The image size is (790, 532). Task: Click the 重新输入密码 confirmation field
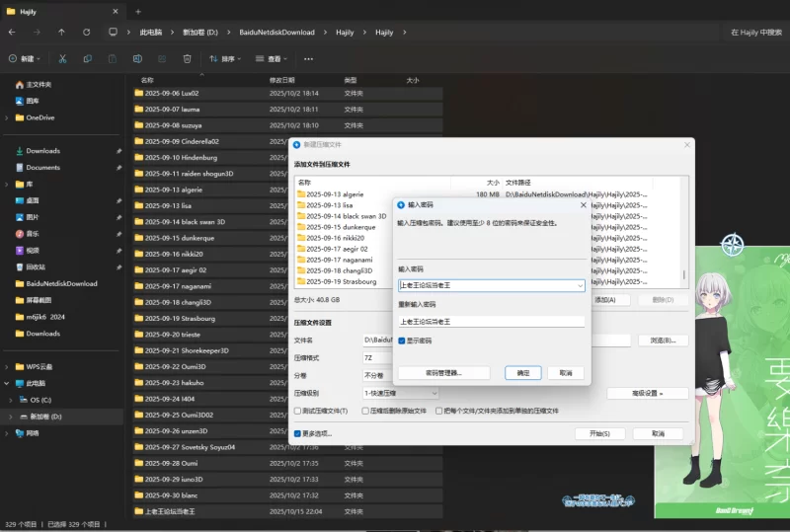pos(491,321)
